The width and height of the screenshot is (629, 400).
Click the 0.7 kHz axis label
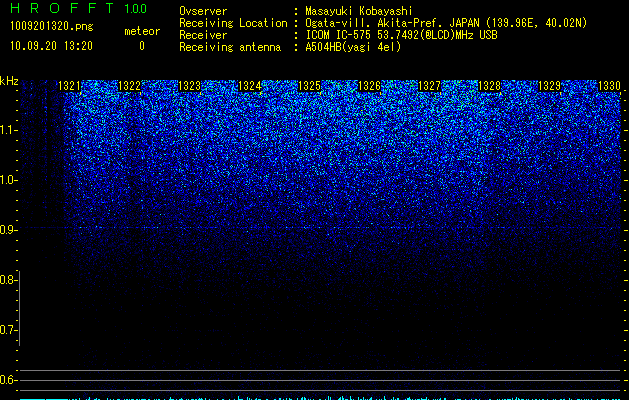coord(8,330)
